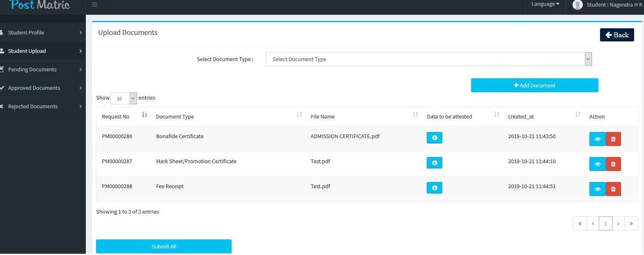Open Pending Documents menu item
The height and width of the screenshot is (255, 644).
coord(43,69)
